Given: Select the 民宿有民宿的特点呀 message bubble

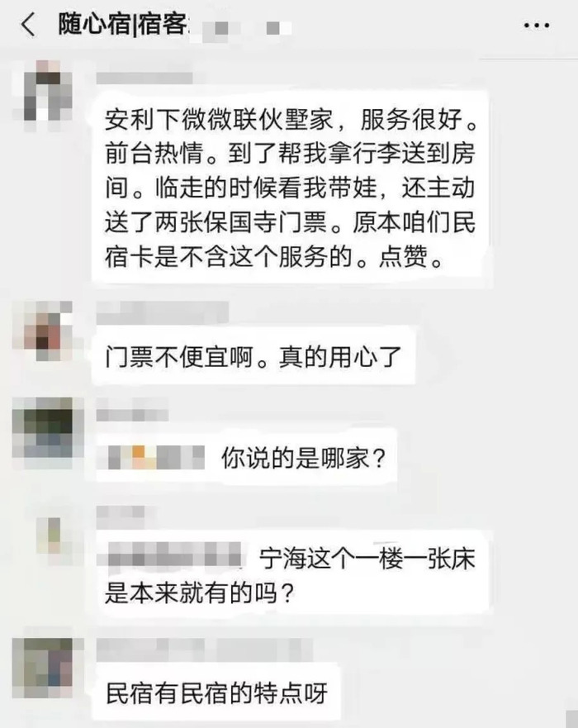Looking at the screenshot, I should click(x=216, y=693).
